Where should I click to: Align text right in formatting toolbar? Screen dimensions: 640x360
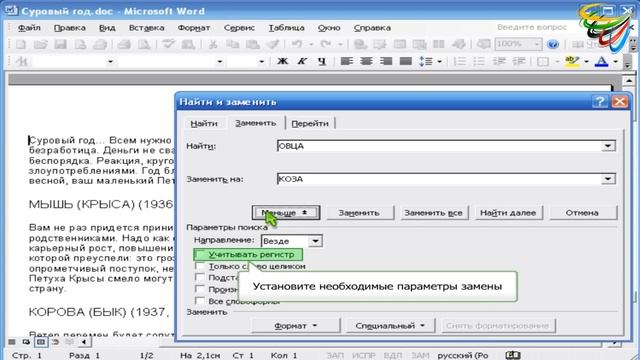tap(386, 61)
